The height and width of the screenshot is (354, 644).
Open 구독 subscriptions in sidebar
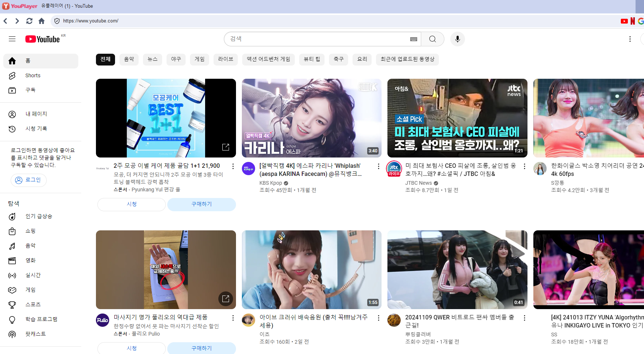click(41, 90)
